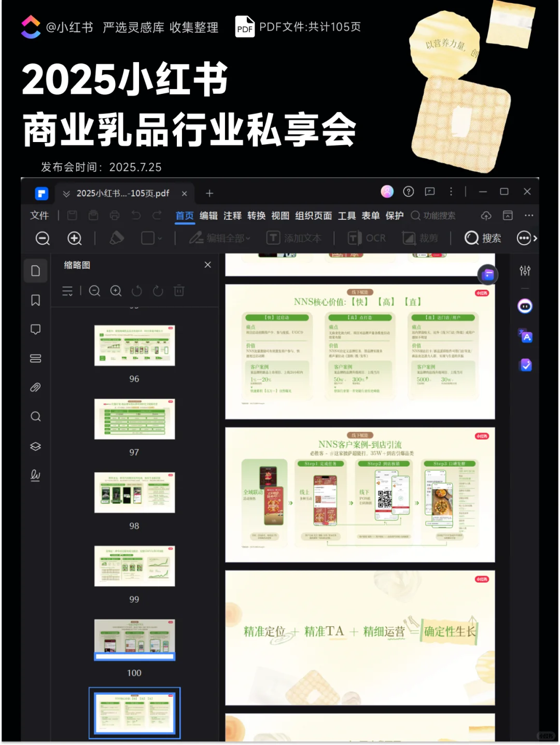Toggle the page thumbnails sidebar view
560x745 pixels.
tap(35, 271)
